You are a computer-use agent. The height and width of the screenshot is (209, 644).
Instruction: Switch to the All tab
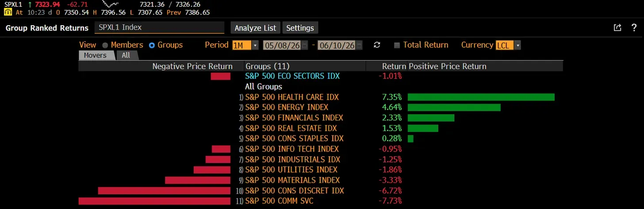[x=126, y=55]
